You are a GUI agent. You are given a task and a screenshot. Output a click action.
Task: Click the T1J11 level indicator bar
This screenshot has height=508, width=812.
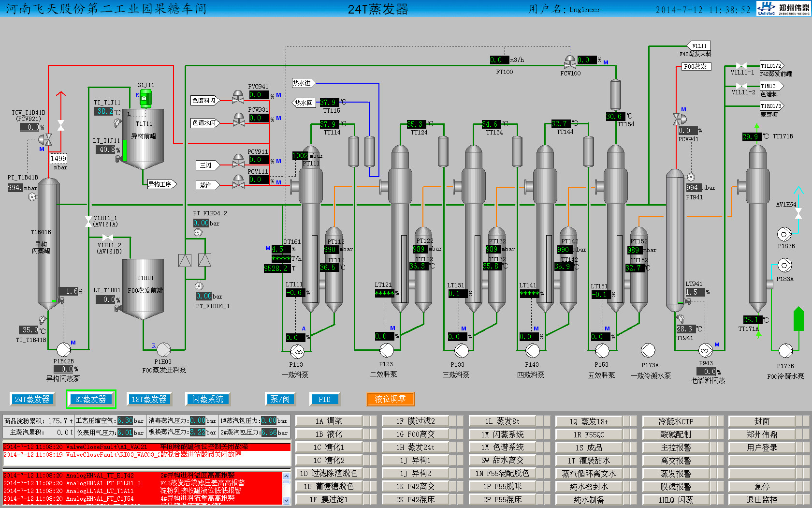pos(124,150)
